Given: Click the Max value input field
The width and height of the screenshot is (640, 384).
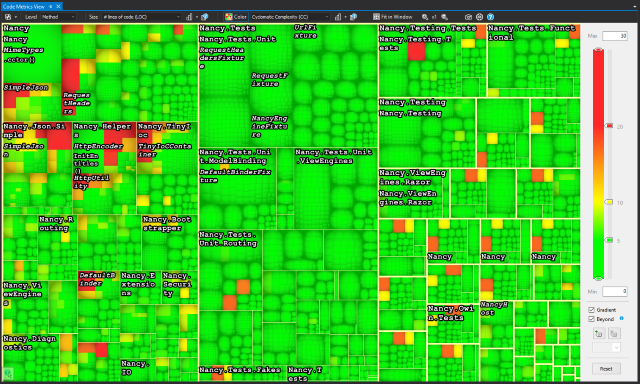Looking at the screenshot, I should coord(615,36).
